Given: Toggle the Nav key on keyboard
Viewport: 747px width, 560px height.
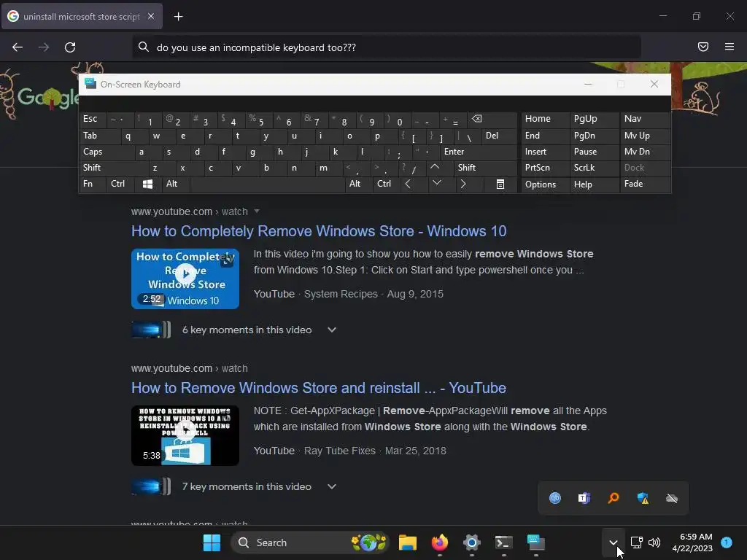Looking at the screenshot, I should tap(645, 119).
